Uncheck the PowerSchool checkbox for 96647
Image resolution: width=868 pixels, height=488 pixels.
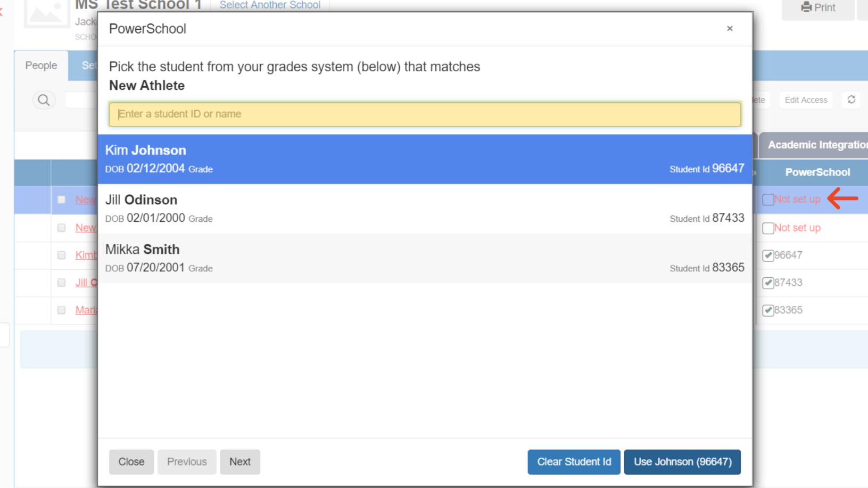point(768,255)
